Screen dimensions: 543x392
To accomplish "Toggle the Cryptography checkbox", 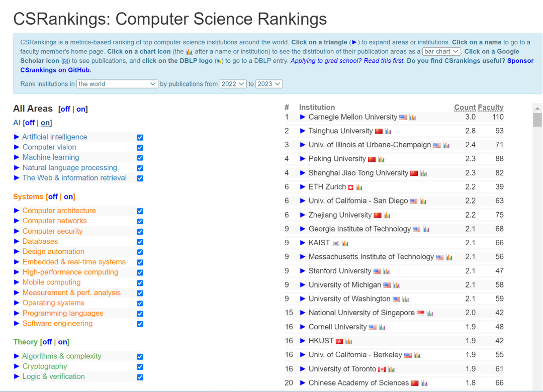I will click(x=140, y=366).
